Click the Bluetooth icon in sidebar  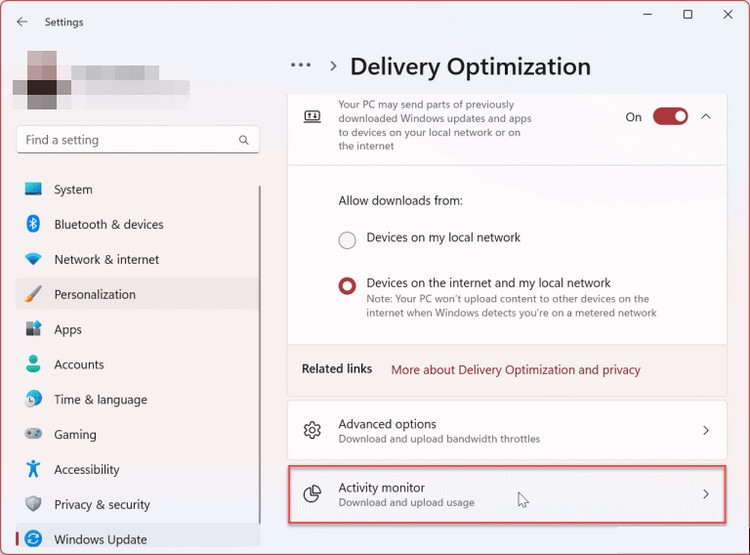33,223
